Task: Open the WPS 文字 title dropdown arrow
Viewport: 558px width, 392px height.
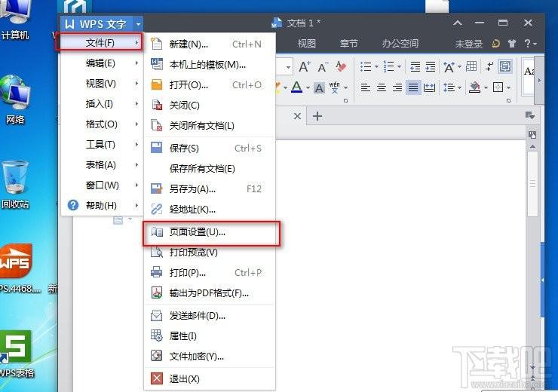Action: 138,24
